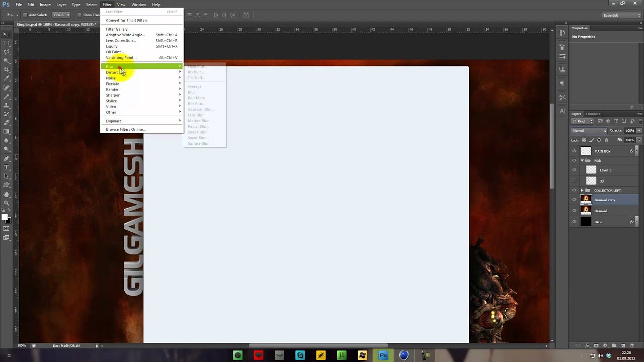Create a new layer
644x362 pixels.
coord(623,345)
